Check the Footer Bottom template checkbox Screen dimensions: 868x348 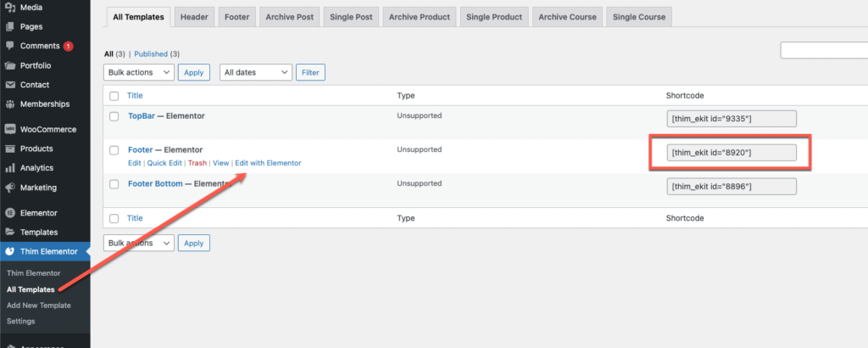pos(114,184)
